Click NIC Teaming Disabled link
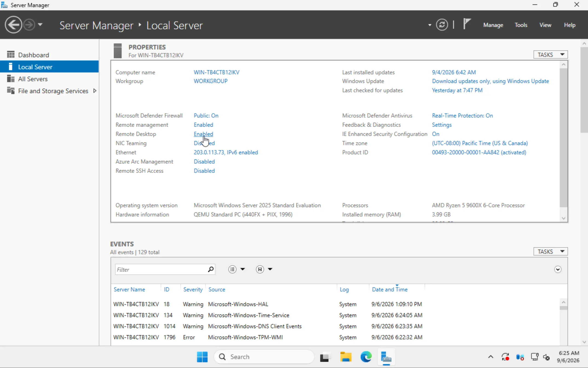The image size is (588, 368). [204, 143]
